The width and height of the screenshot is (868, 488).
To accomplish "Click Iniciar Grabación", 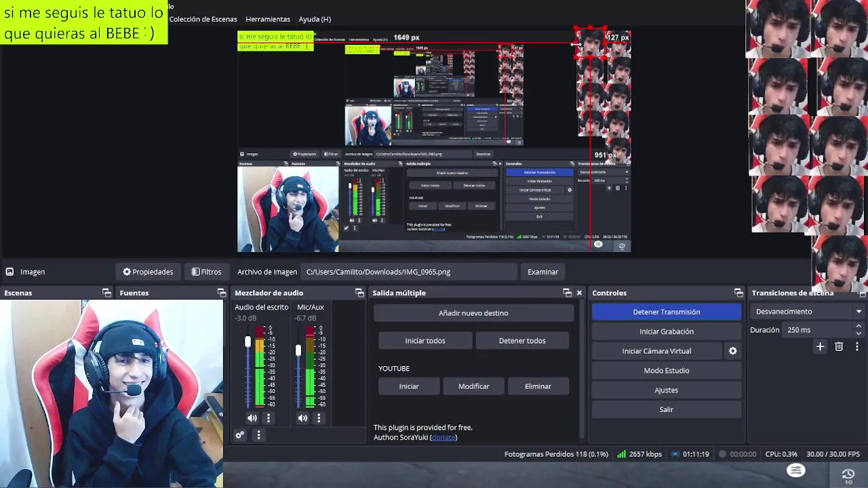I will pyautogui.click(x=667, y=331).
